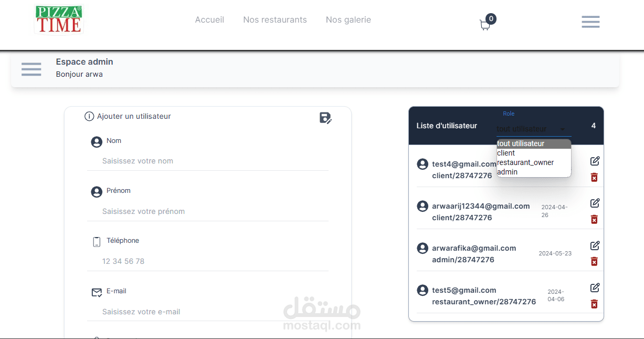Open Nos galerie page
644x339 pixels.
tap(349, 19)
